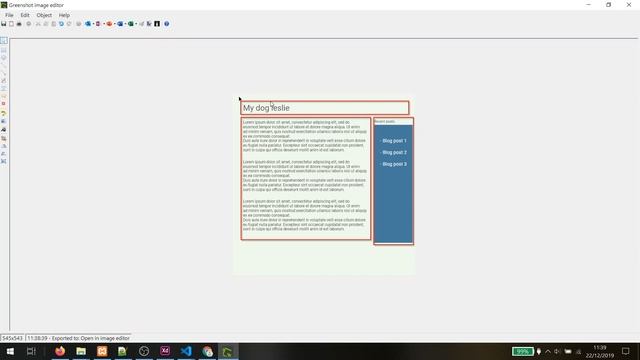Open the OneNote export dropdown arrow
640x360 pixels.
[x=104, y=24]
